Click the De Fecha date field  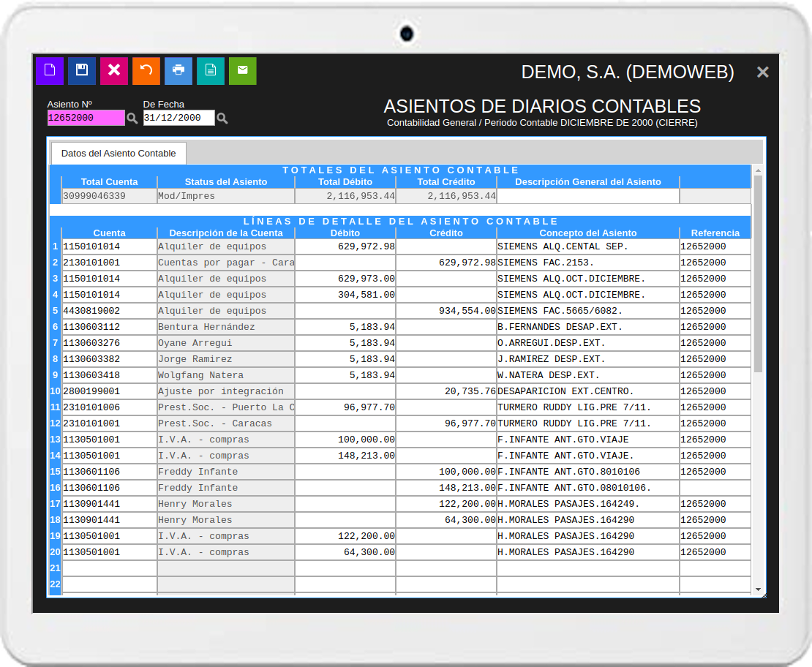click(x=178, y=118)
